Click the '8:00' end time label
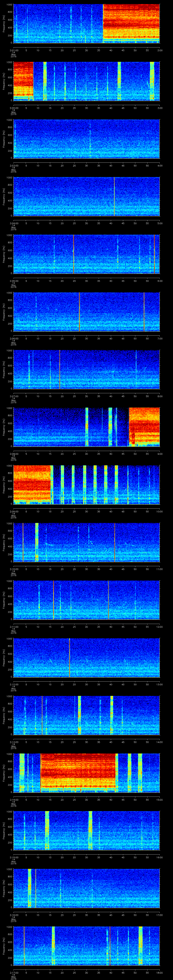This screenshot has width=173, height=980. [160, 396]
